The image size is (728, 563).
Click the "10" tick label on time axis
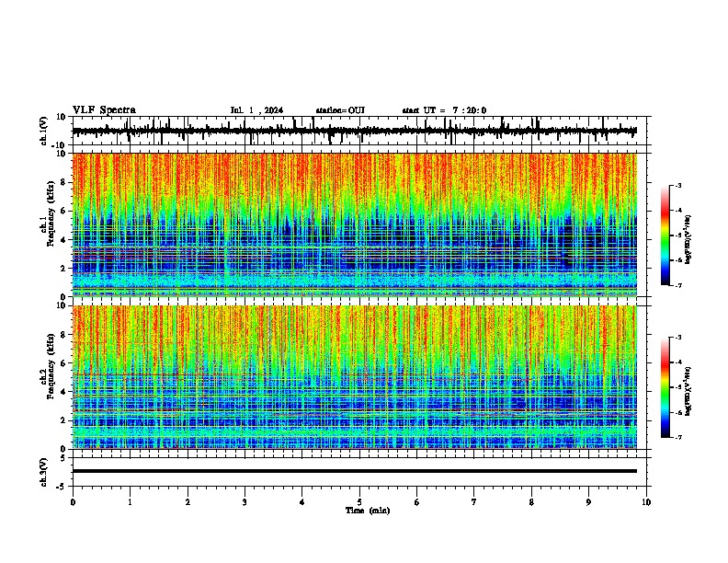[x=646, y=502]
